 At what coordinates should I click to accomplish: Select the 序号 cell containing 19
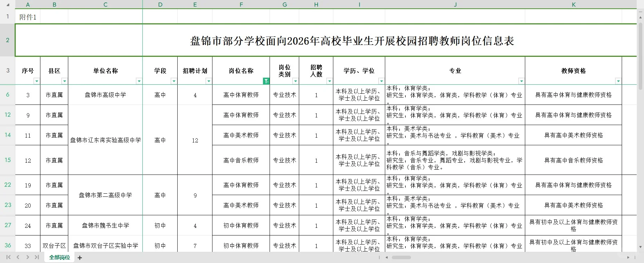pyautogui.click(x=28, y=185)
